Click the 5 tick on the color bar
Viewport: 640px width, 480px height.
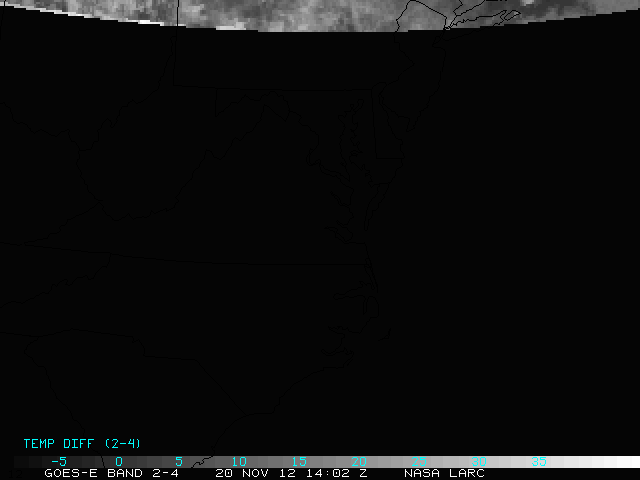(178, 462)
